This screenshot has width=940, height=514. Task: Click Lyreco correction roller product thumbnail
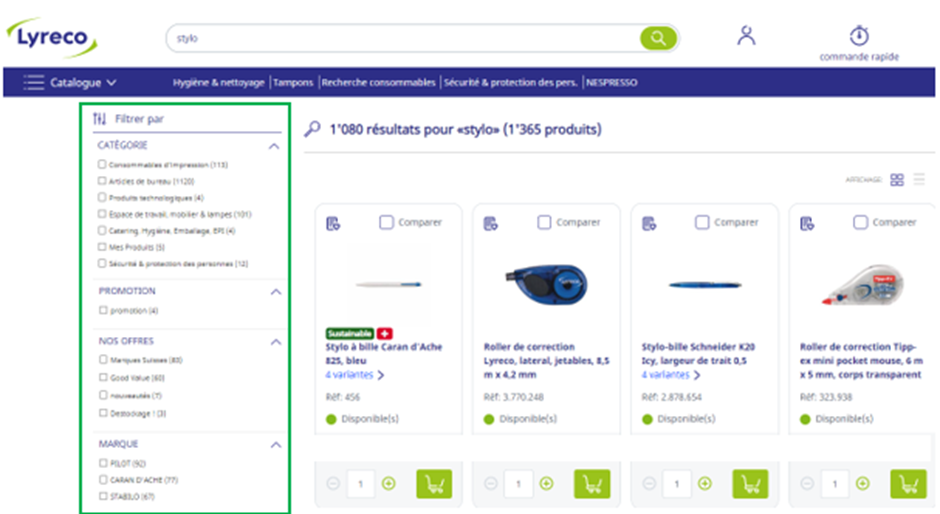point(546,284)
